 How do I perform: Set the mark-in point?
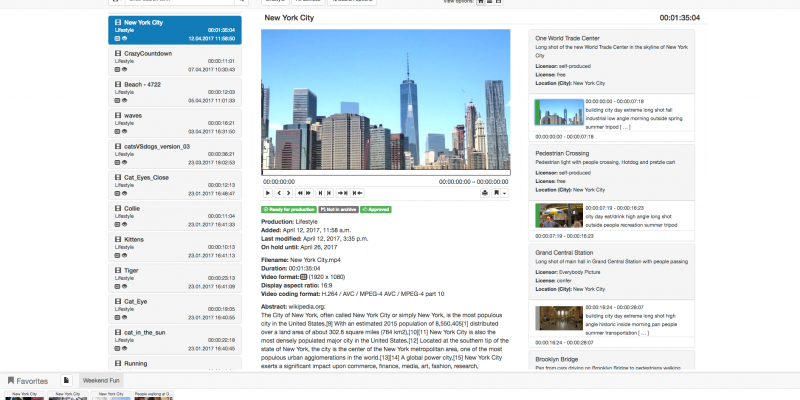(x=320, y=193)
